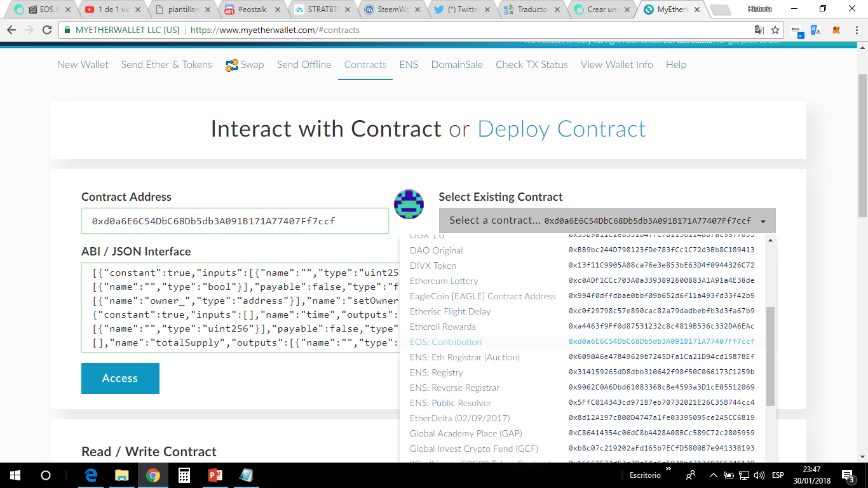Click the contract list scrollbar thumb
Viewport: 868px width, 488px height.
(x=770, y=356)
